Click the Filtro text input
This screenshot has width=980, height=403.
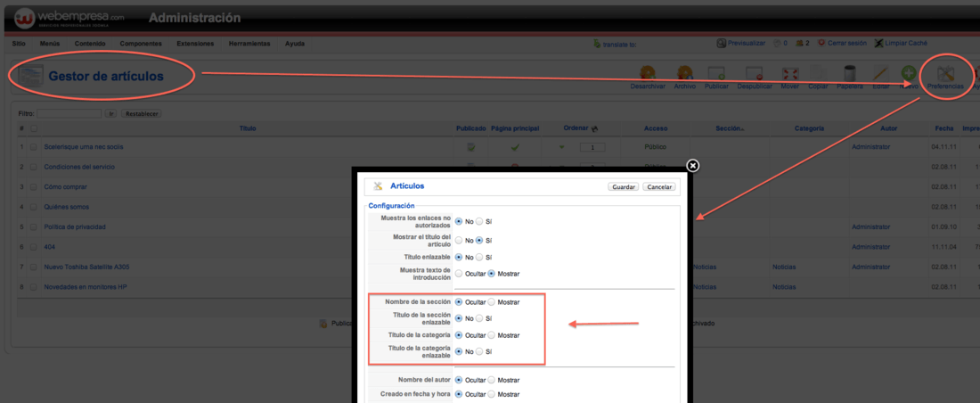69,114
